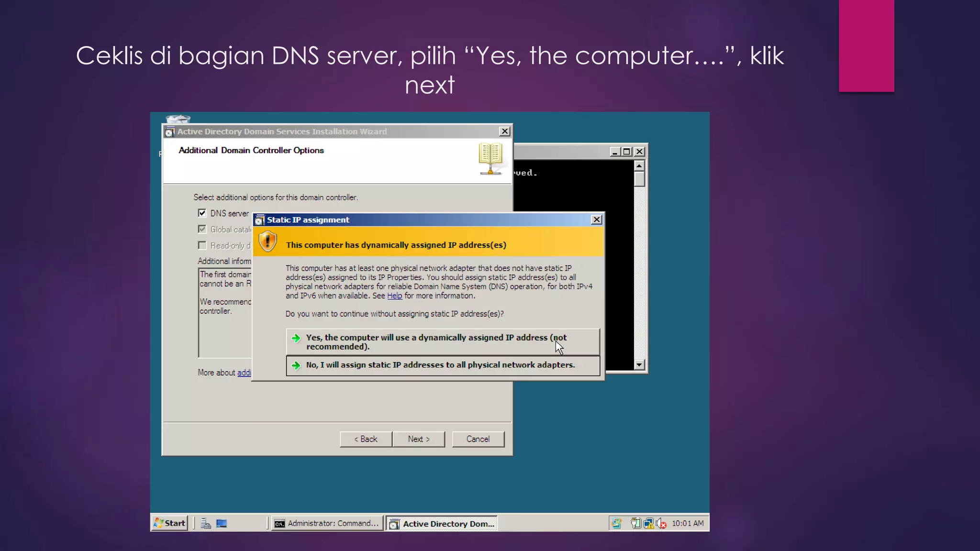Click the Recycle Bin desktop icon
980x551 pixels.
[178, 119]
